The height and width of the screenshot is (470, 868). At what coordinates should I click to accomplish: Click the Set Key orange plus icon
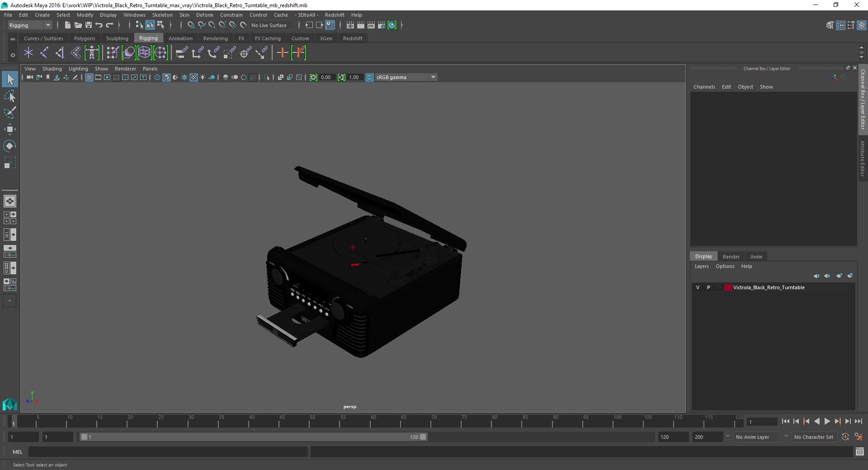click(283, 53)
